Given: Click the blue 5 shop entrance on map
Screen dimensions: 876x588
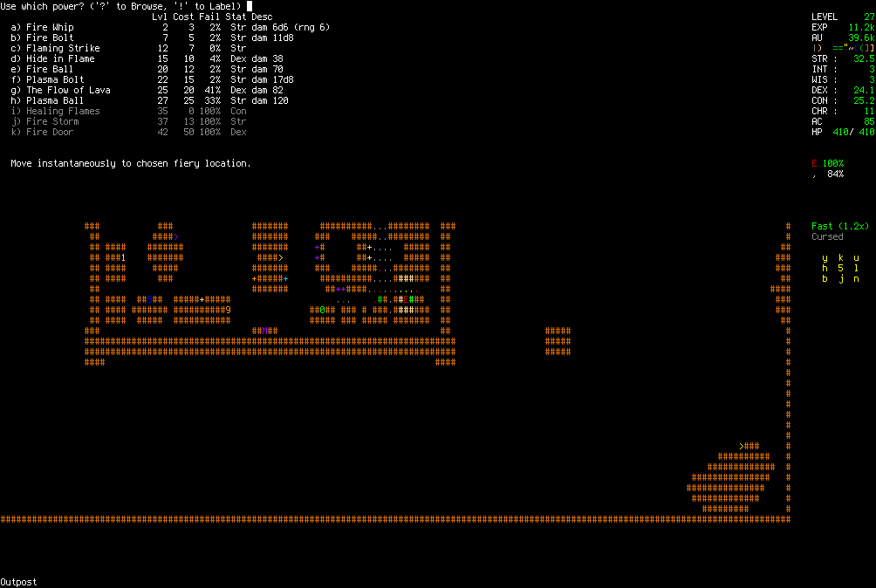Looking at the screenshot, I should [150, 300].
